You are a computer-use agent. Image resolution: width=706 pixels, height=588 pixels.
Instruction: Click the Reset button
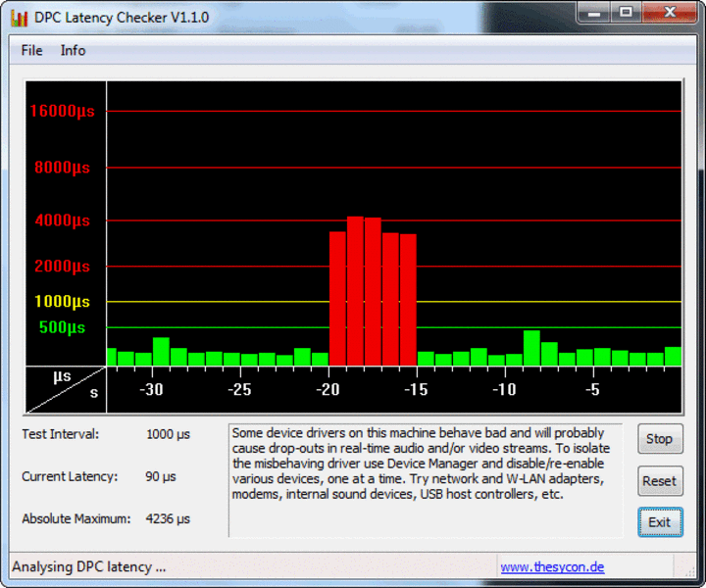pyautogui.click(x=660, y=481)
